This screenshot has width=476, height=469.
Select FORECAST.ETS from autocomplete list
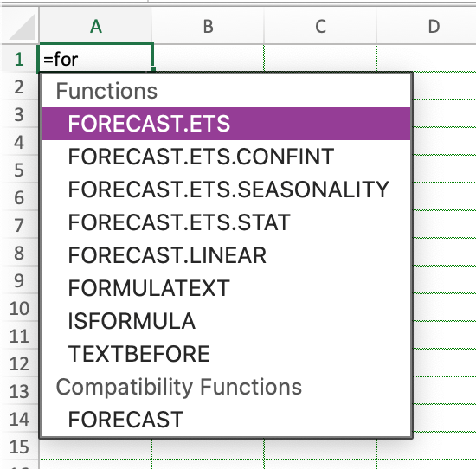coord(226,124)
